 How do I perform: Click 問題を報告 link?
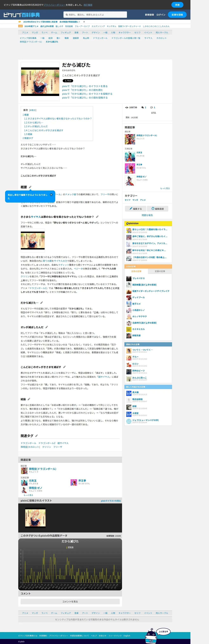(147, 215)
